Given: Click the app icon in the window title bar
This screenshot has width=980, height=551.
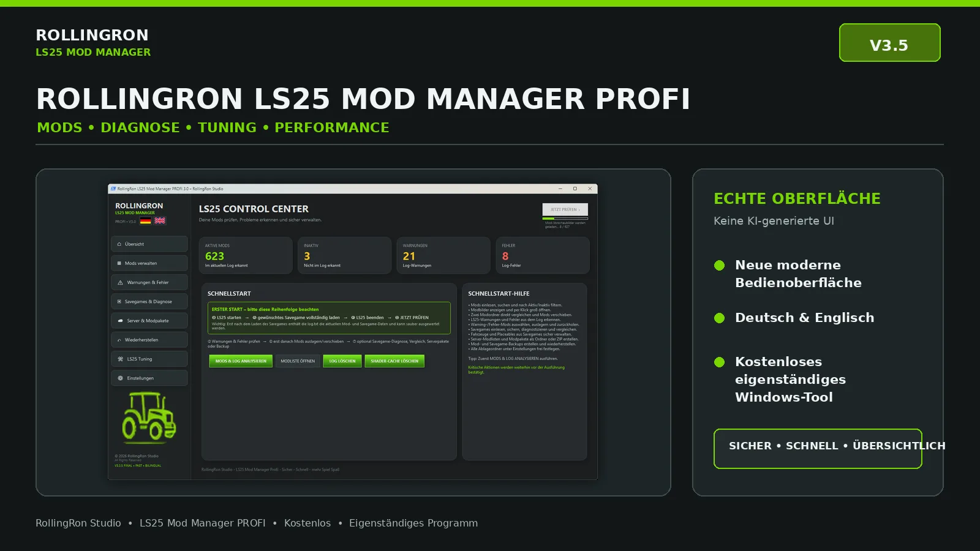Looking at the screenshot, I should (x=113, y=189).
